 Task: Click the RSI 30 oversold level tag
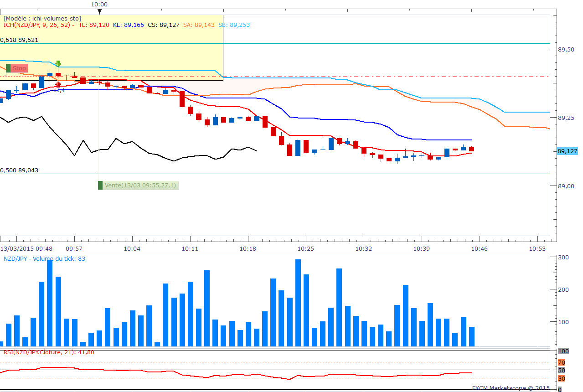tap(561, 378)
